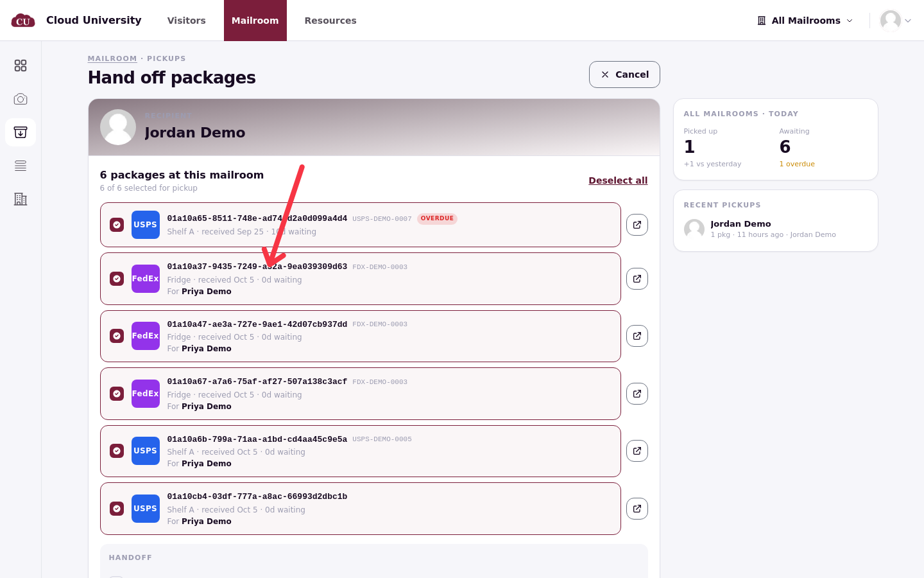Select the package inbox icon in sidebar
This screenshot has width=924, height=578.
pyautogui.click(x=21, y=132)
